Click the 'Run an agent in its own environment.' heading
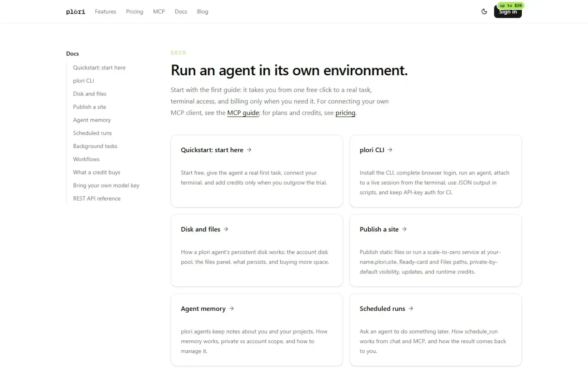588x368 pixels. point(289,70)
